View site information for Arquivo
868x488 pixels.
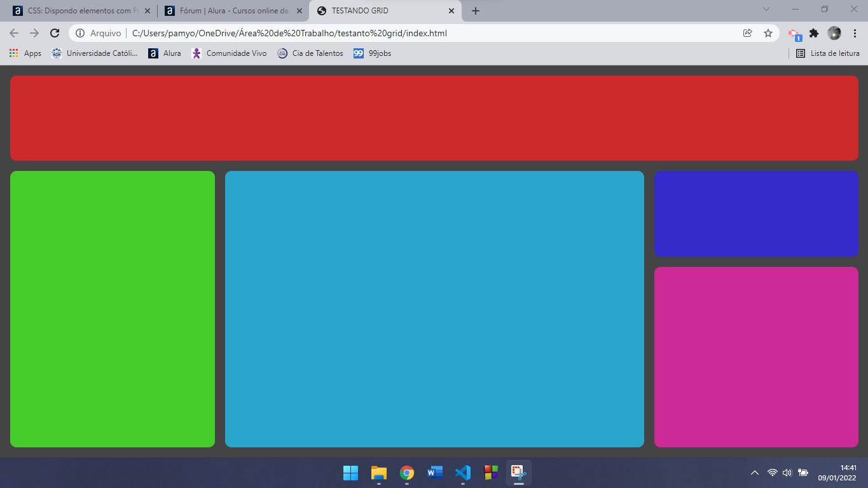(99, 33)
